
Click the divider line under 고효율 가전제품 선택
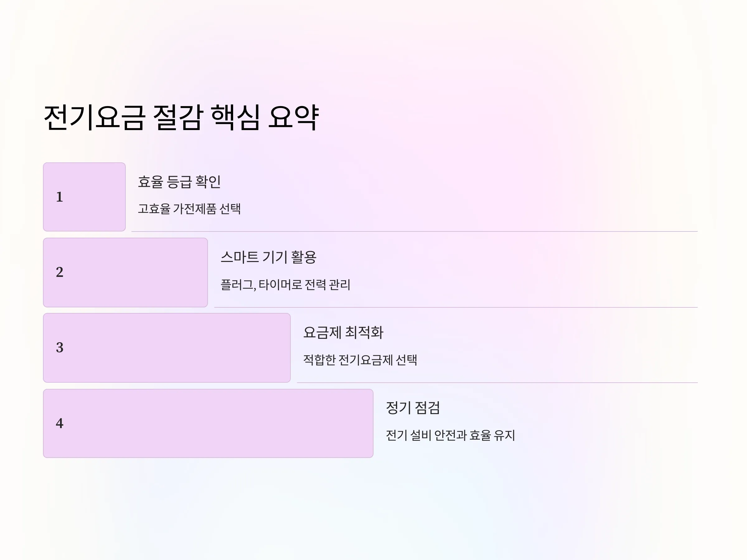[x=414, y=231]
